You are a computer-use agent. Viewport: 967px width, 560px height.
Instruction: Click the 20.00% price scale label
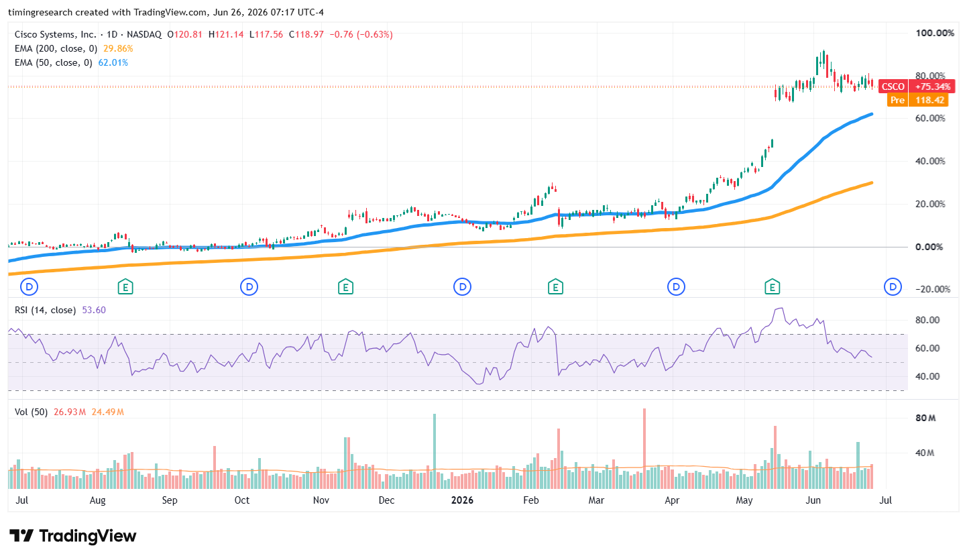coord(931,205)
